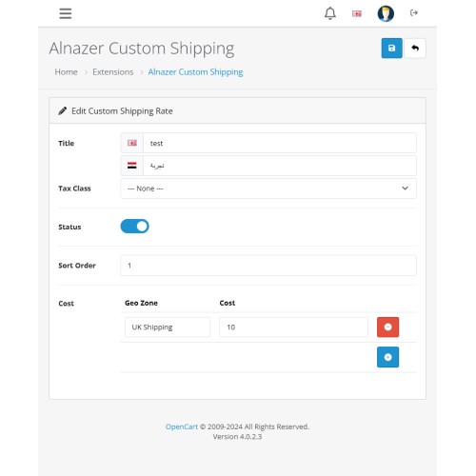Screen dimensions: 476x476
Task: Go back using the return arrow button
Action: [415, 48]
